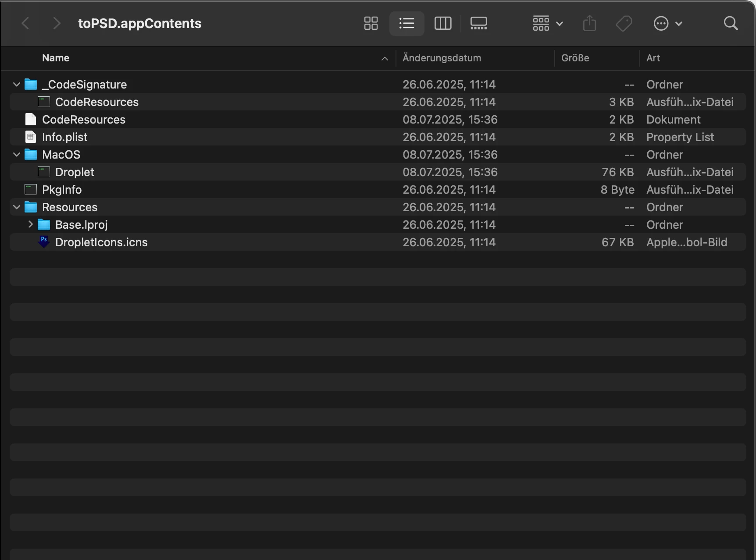The width and height of the screenshot is (756, 560).
Task: Select the MacOS folder icon
Action: pos(31,154)
